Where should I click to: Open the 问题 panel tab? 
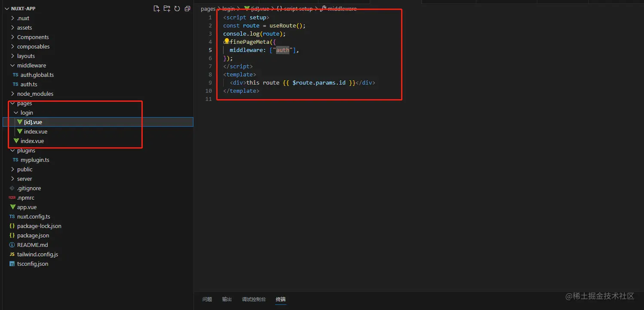[207, 299]
